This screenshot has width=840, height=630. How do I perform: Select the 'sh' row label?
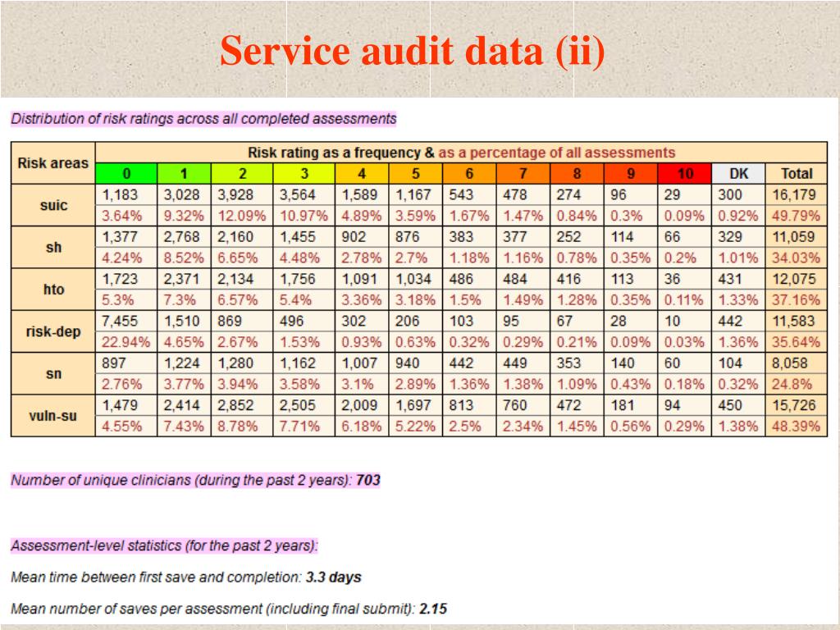pyautogui.click(x=53, y=248)
